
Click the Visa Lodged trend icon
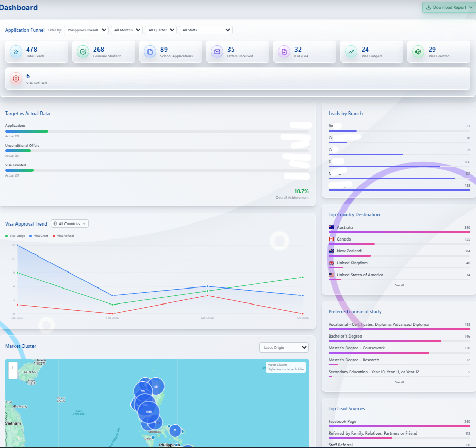pos(351,52)
